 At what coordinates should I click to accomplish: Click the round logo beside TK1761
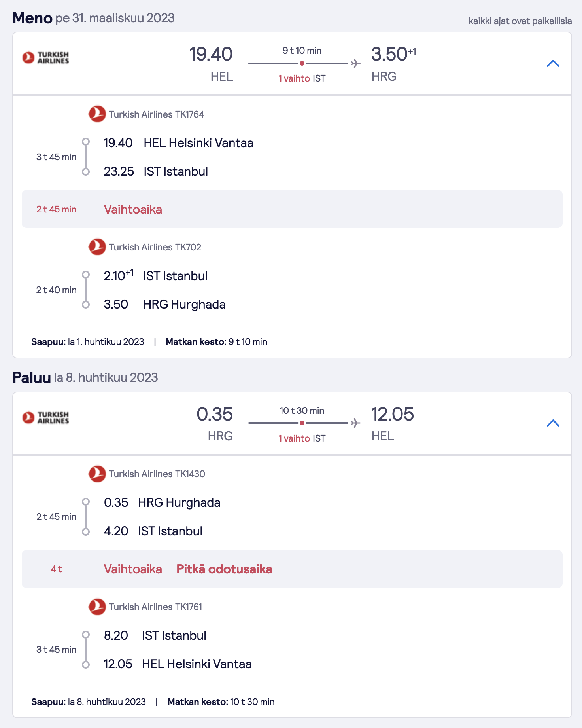97,607
